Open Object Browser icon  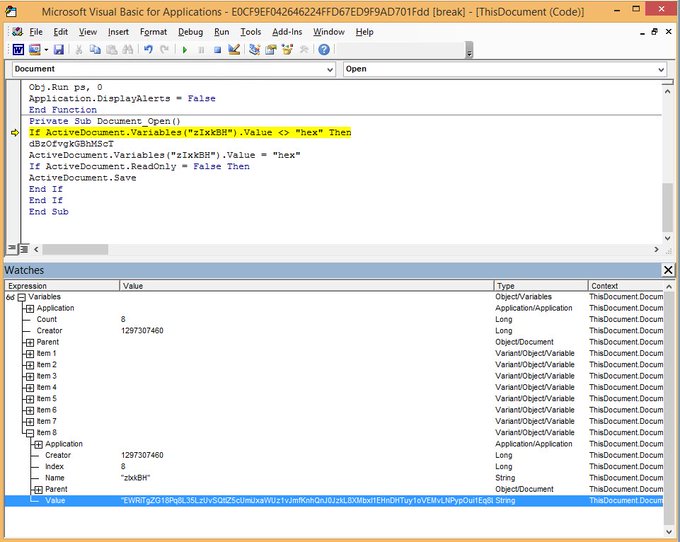pyautogui.click(x=287, y=50)
